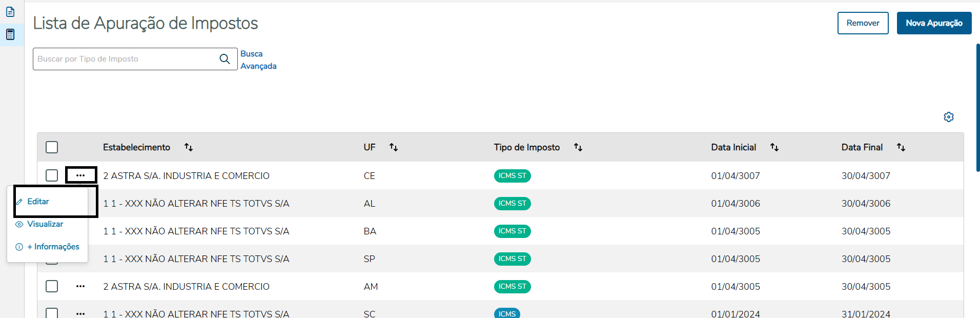
Task: Open three-dot menu for SC row
Action: 80,313
